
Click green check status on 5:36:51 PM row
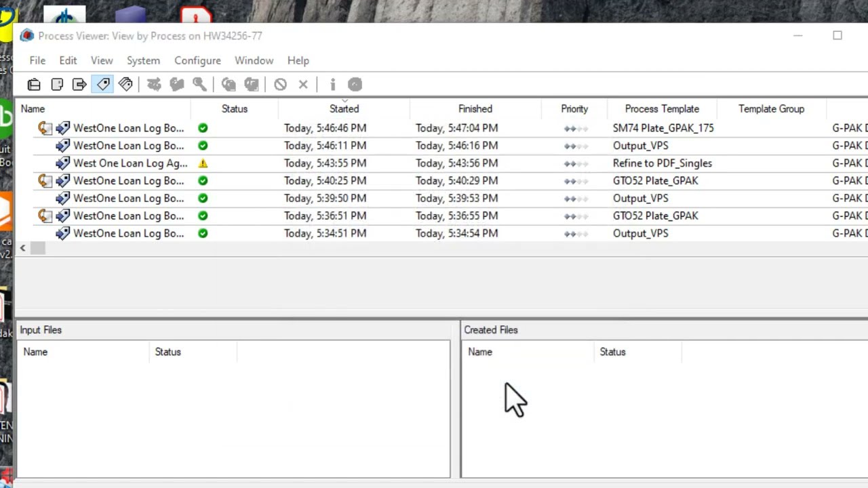(203, 216)
